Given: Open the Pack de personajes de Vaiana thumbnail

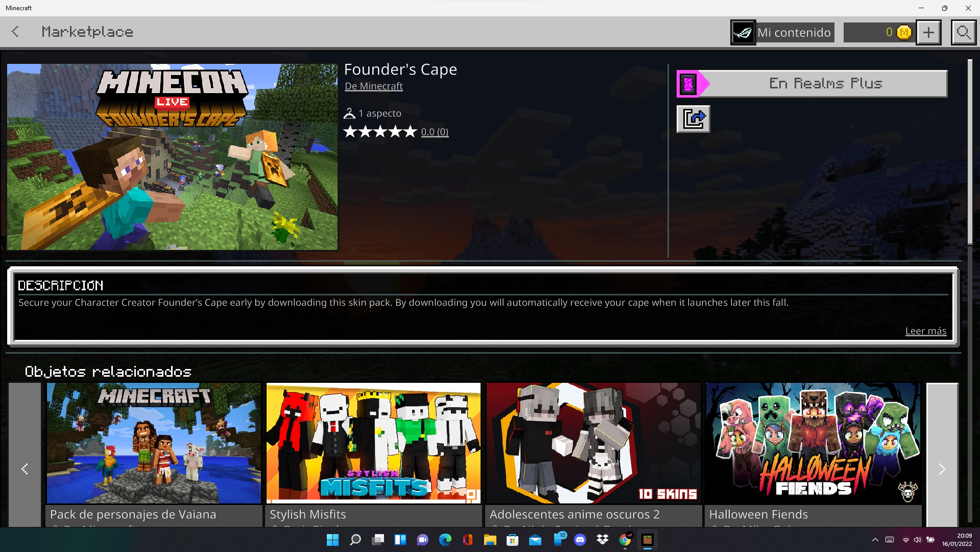Looking at the screenshot, I should pyautogui.click(x=154, y=443).
